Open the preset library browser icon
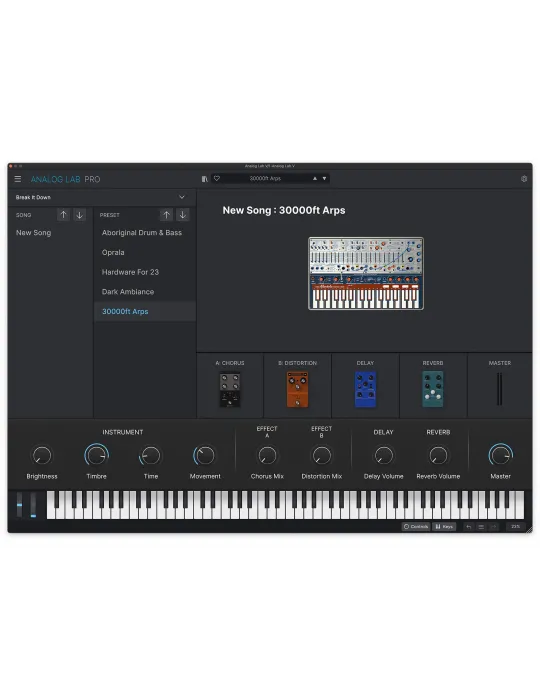The image size is (540, 700). tap(204, 179)
